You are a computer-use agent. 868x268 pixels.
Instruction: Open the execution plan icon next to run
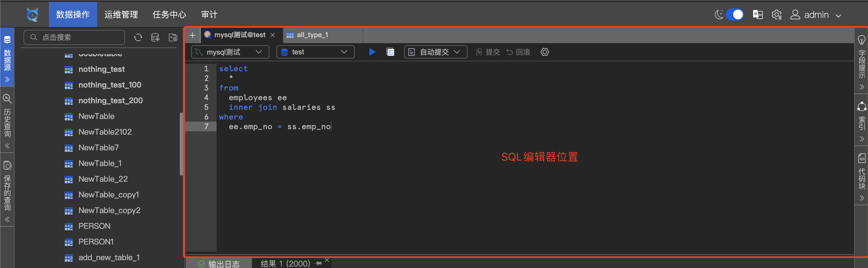pos(390,52)
